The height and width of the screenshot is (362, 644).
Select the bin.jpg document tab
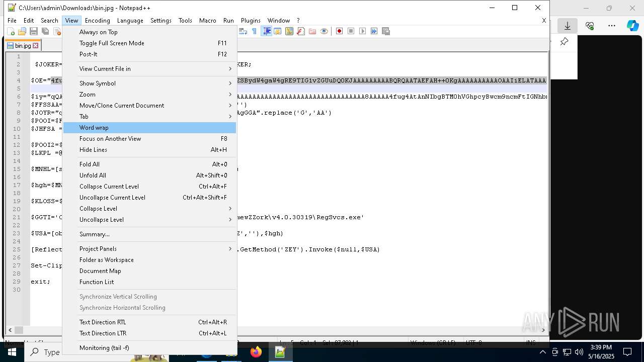coord(23,45)
